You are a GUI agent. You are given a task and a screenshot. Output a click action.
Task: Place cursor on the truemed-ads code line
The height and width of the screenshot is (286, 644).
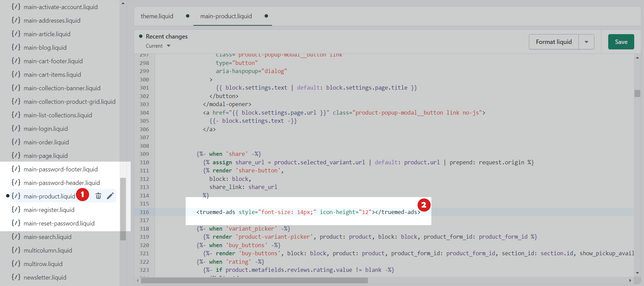point(308,212)
